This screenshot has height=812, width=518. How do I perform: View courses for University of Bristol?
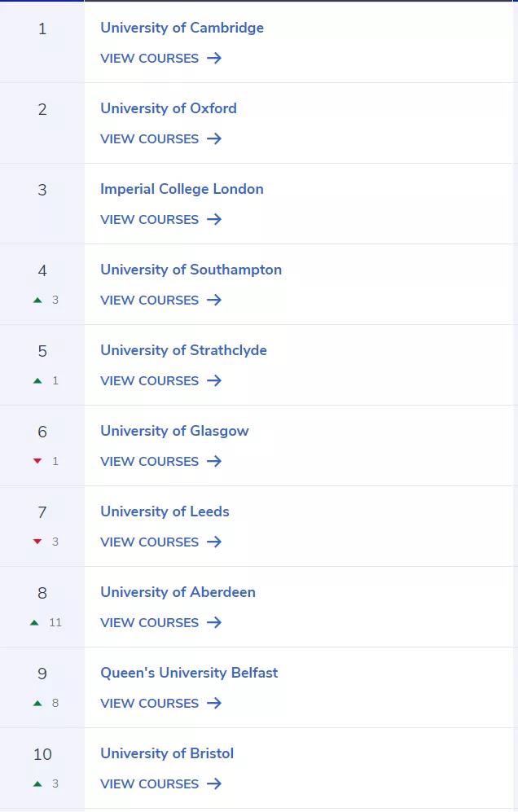pyautogui.click(x=161, y=784)
